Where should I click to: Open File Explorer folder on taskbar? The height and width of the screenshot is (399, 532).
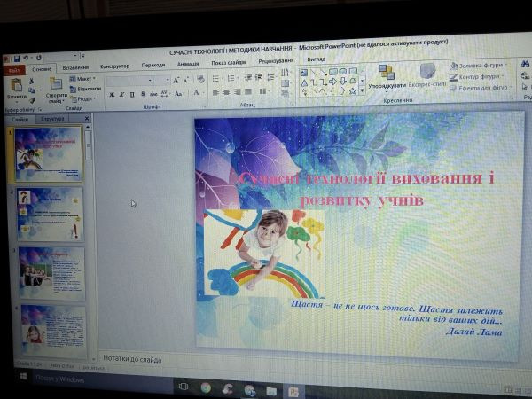pos(271,391)
